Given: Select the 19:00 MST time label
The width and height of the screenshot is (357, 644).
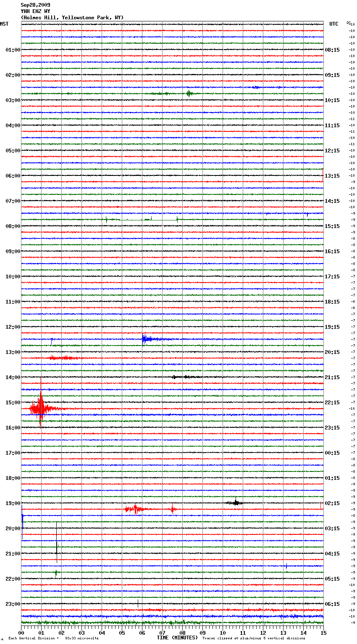Looking at the screenshot, I should pos(13,503).
